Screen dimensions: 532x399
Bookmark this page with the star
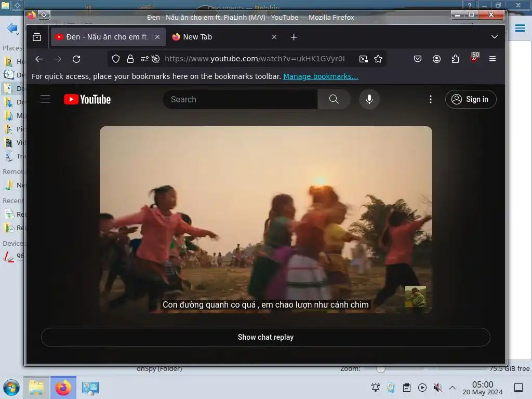[378, 59]
